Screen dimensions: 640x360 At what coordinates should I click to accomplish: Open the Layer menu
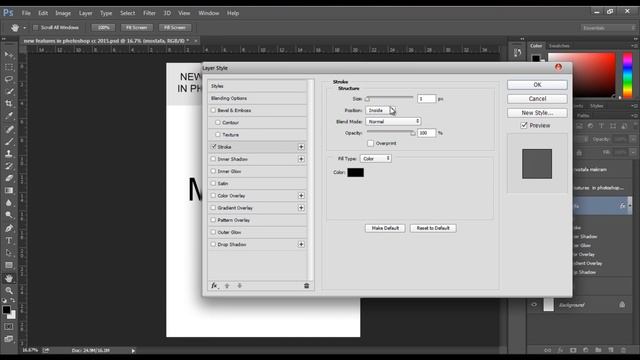(85, 13)
